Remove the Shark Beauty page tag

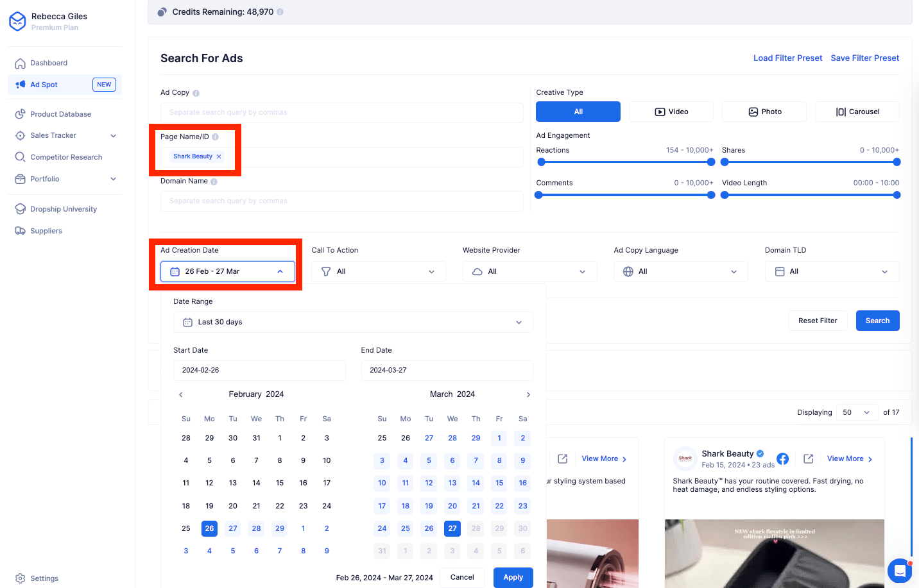point(219,156)
